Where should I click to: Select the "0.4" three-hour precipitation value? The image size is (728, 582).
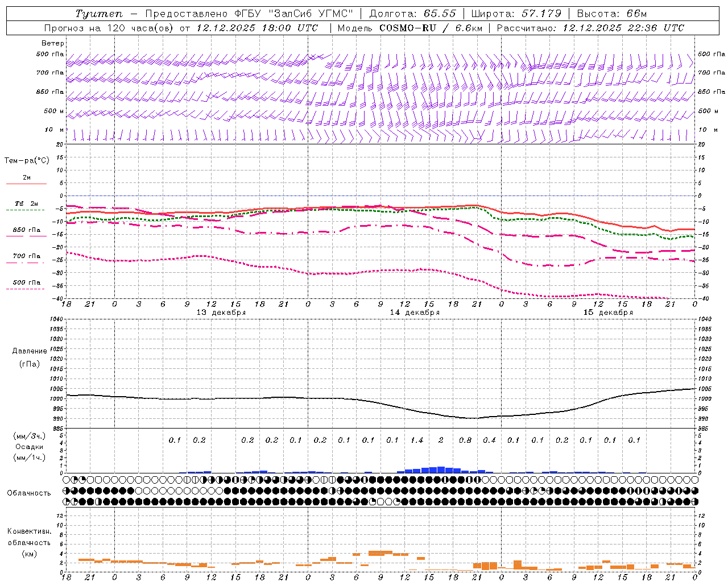point(489,440)
